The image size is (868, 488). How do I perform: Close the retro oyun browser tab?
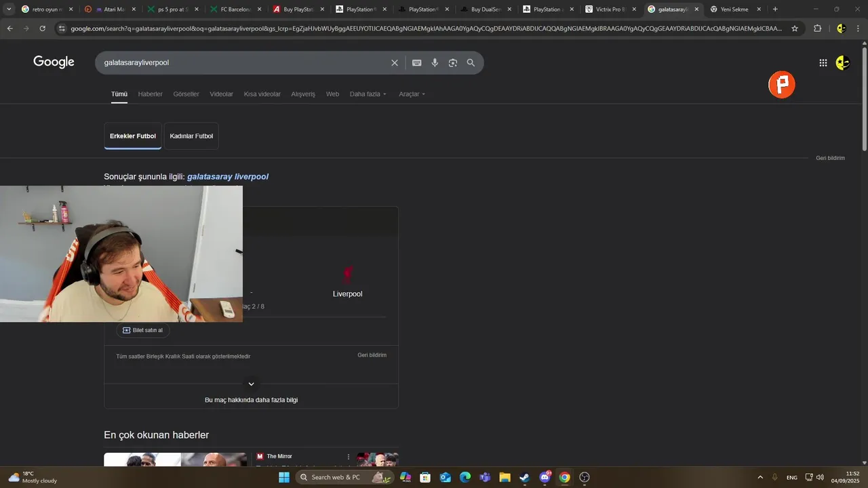pos(71,9)
